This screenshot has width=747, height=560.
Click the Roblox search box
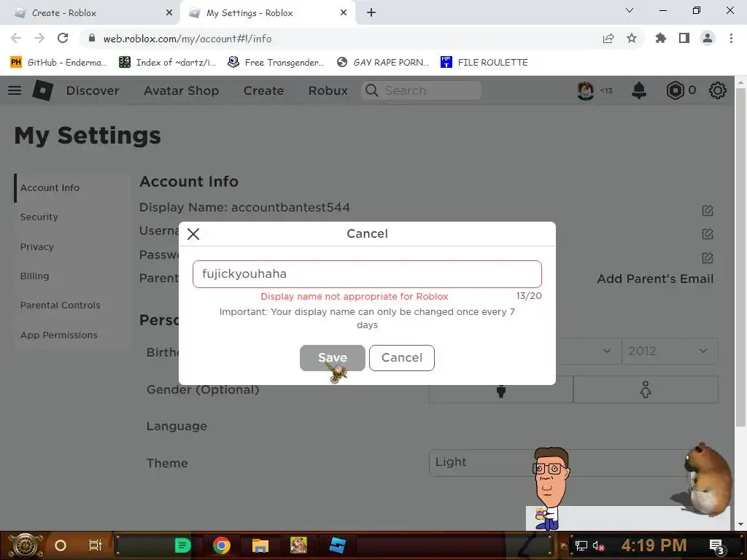[x=422, y=90]
